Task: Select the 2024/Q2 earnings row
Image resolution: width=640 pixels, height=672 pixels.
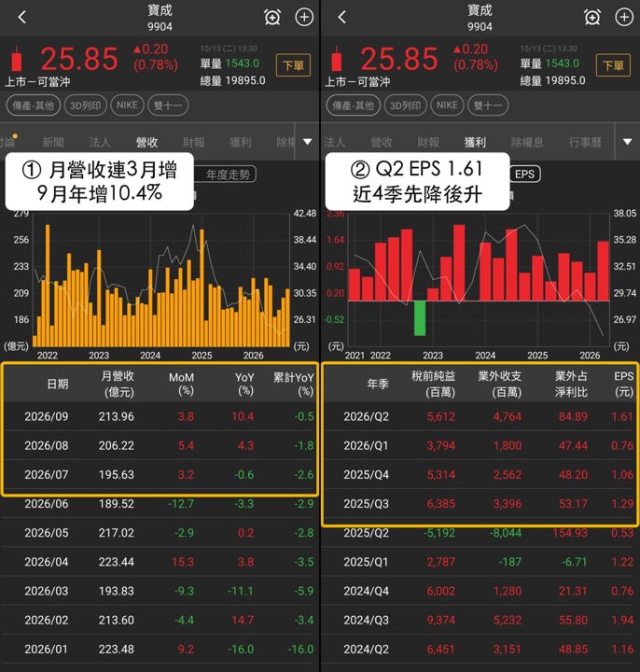Action: click(x=480, y=650)
